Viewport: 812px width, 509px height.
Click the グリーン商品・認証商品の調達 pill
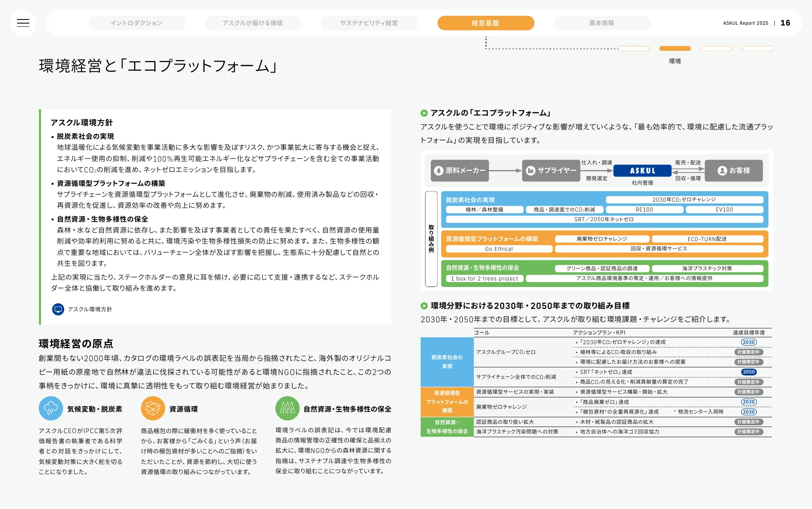tap(602, 268)
